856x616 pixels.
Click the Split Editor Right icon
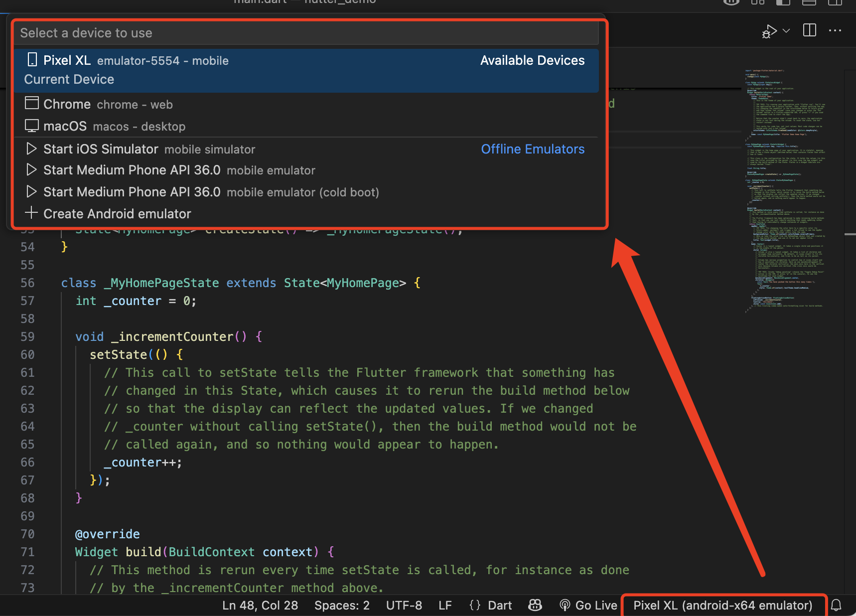pos(810,30)
